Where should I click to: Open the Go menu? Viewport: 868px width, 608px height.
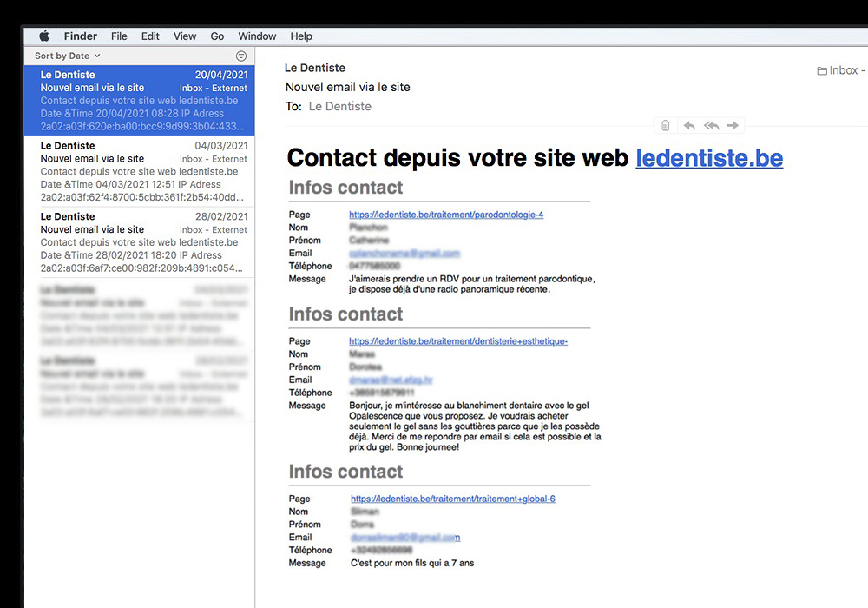pyautogui.click(x=217, y=36)
